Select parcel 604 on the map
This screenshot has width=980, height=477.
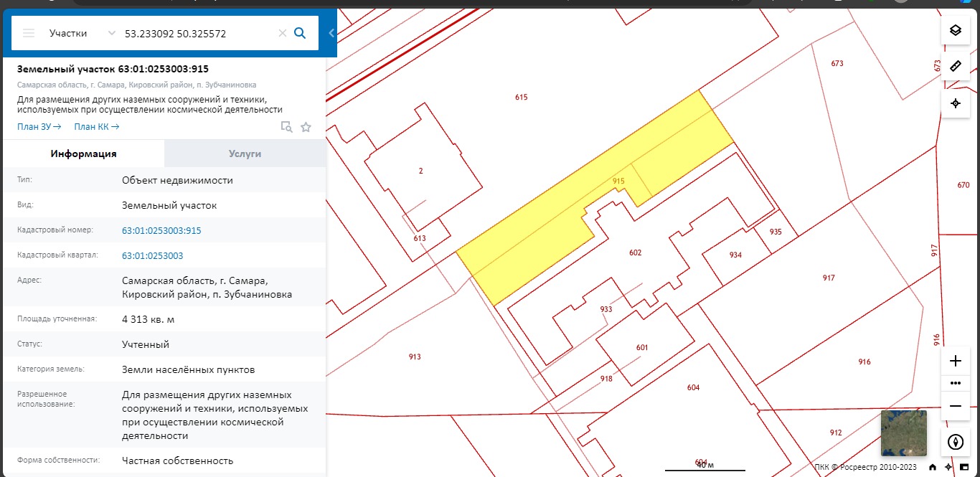693,387
